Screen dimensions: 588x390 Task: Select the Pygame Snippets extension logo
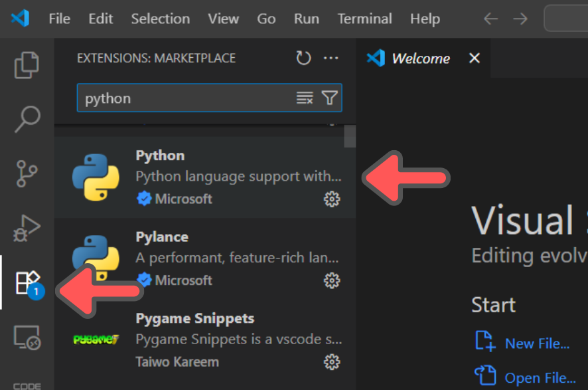[x=96, y=340]
